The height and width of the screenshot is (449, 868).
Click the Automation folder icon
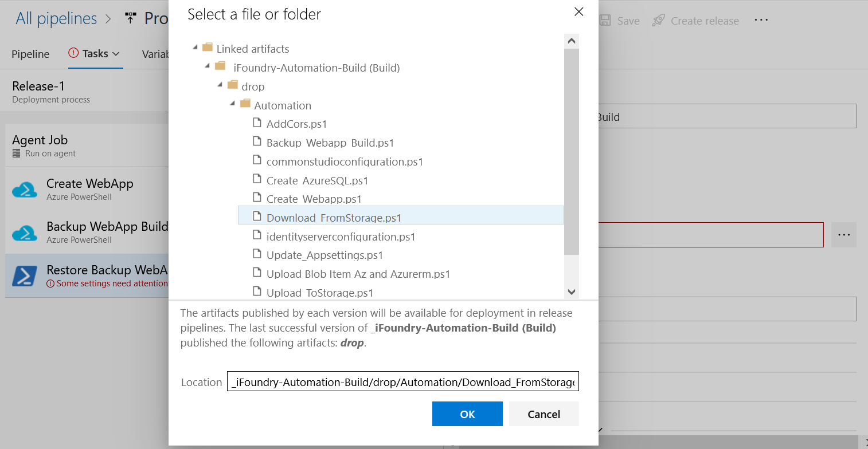(x=245, y=105)
